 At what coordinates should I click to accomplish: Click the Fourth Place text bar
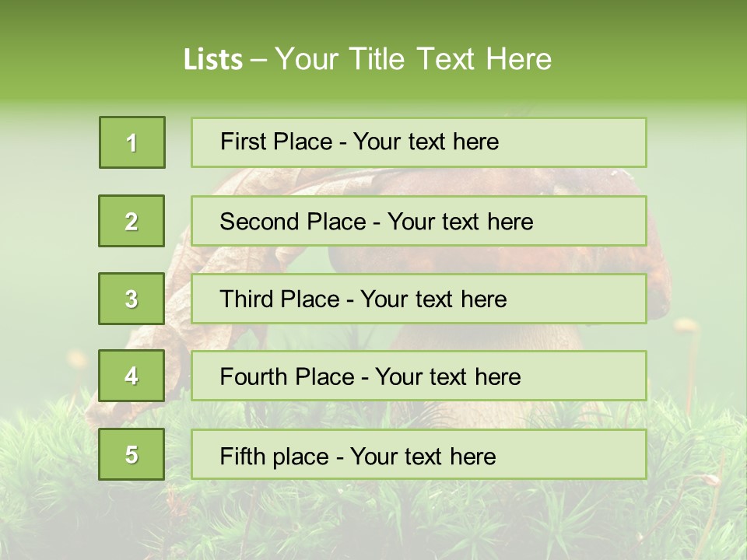419,376
